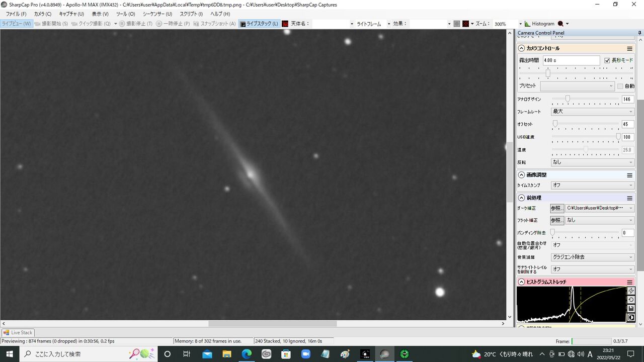Collapse the ヒストグラムストレッチ section
Viewport: 644px width, 362px height.
click(521, 282)
